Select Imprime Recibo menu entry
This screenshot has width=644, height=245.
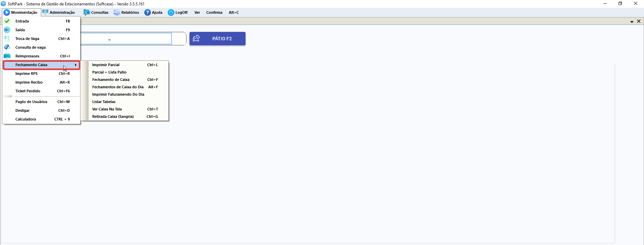click(42, 82)
